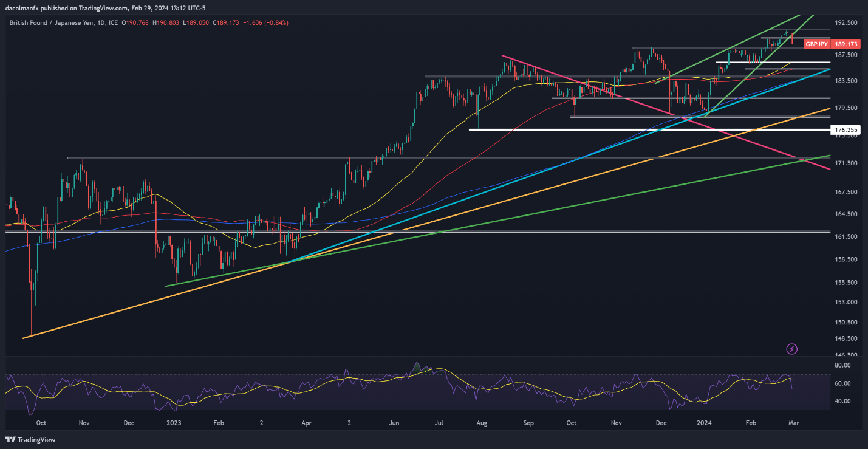Click the 148.500 price axis label
The height and width of the screenshot is (449, 868).
point(846,338)
